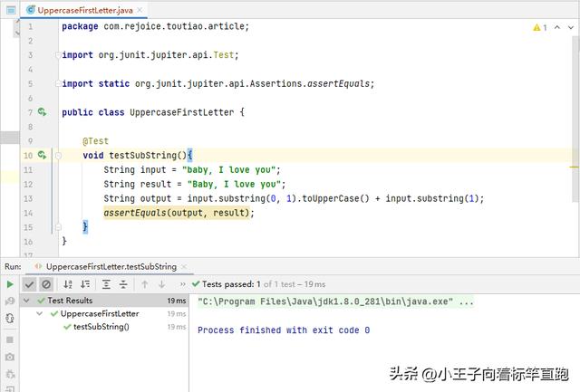Click the java.exe command line in console
This screenshot has width=580, height=392.
[335, 301]
